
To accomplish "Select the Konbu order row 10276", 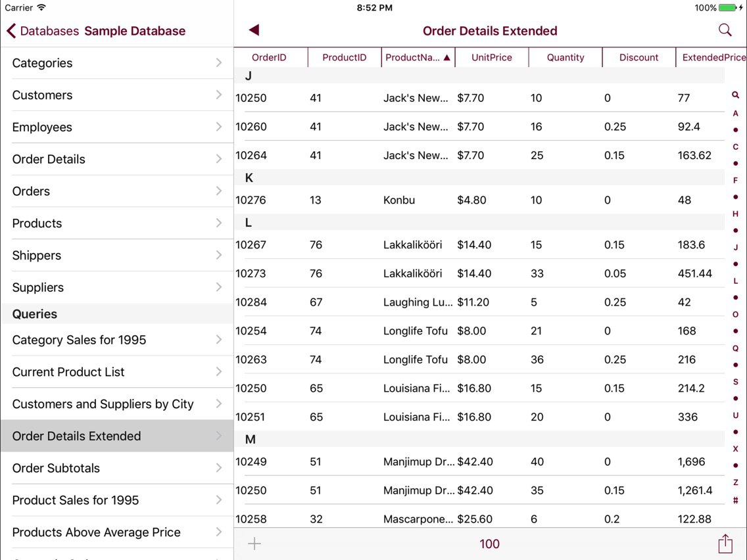I will click(x=479, y=200).
